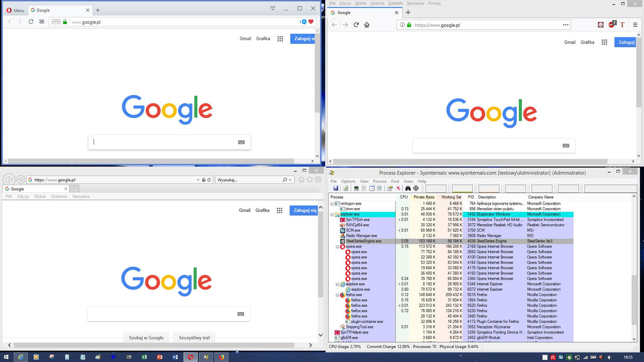
Task: Open the Firefox hamburger menu
Action: (x=635, y=25)
